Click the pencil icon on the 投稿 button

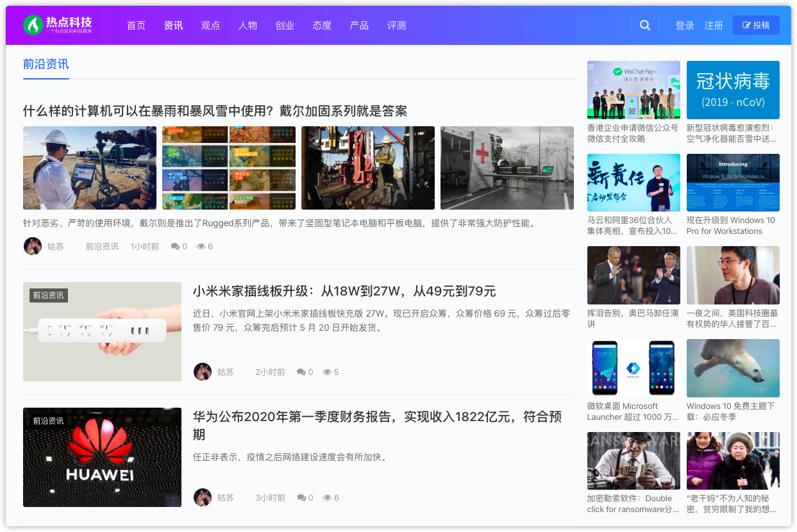click(x=746, y=24)
